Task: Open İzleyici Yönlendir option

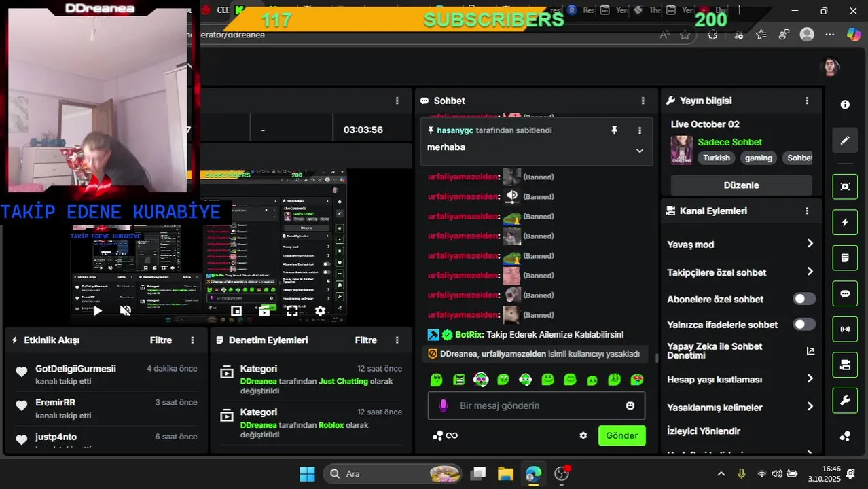Action: click(x=704, y=431)
